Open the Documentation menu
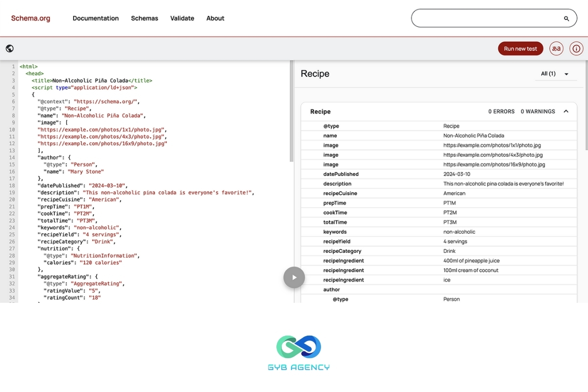The image size is (588, 392). pos(96,18)
